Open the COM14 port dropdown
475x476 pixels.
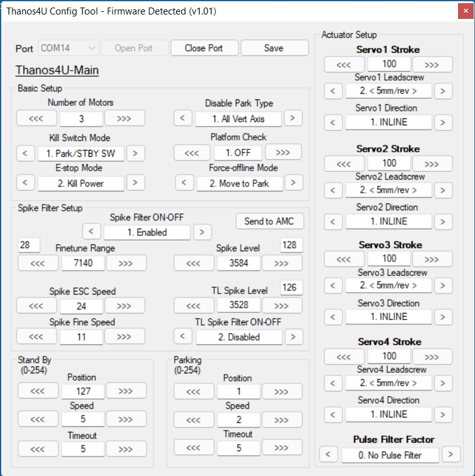[68, 48]
